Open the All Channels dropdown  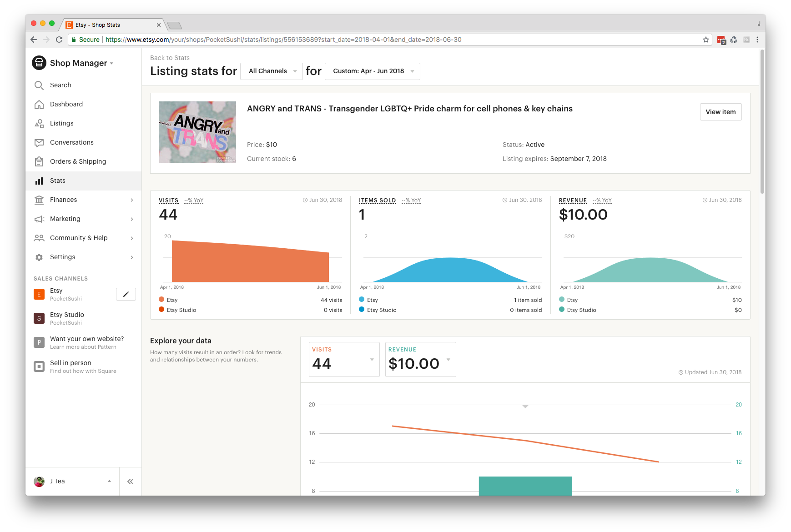coord(272,71)
